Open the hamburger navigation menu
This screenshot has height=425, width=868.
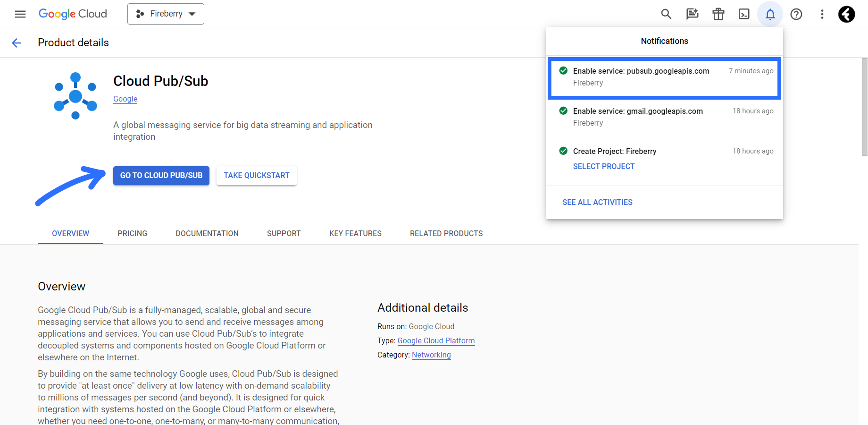20,14
